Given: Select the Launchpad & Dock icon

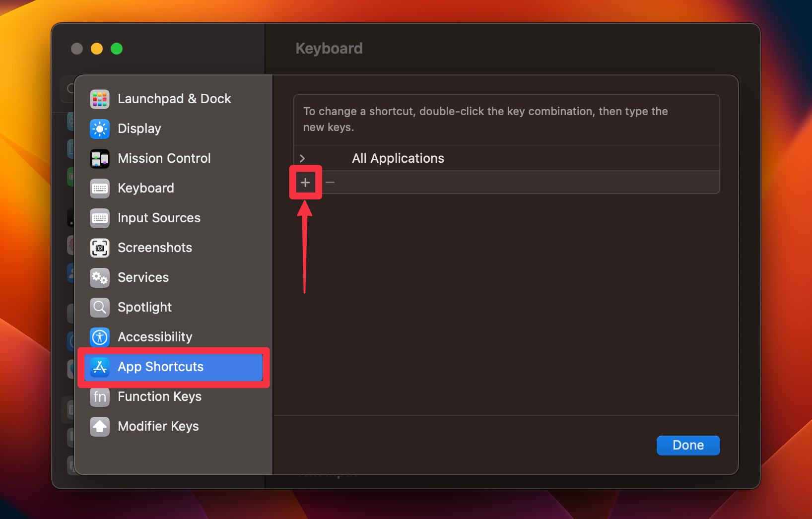Looking at the screenshot, I should pyautogui.click(x=99, y=99).
